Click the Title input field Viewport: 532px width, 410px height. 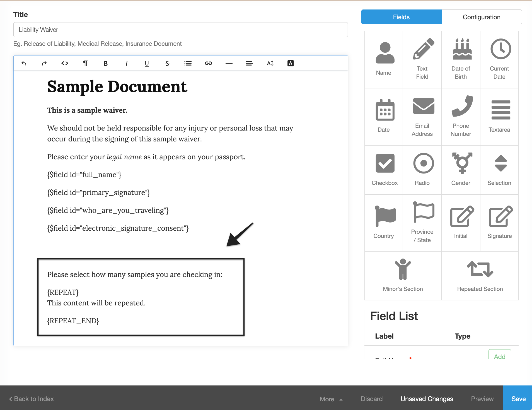(180, 30)
